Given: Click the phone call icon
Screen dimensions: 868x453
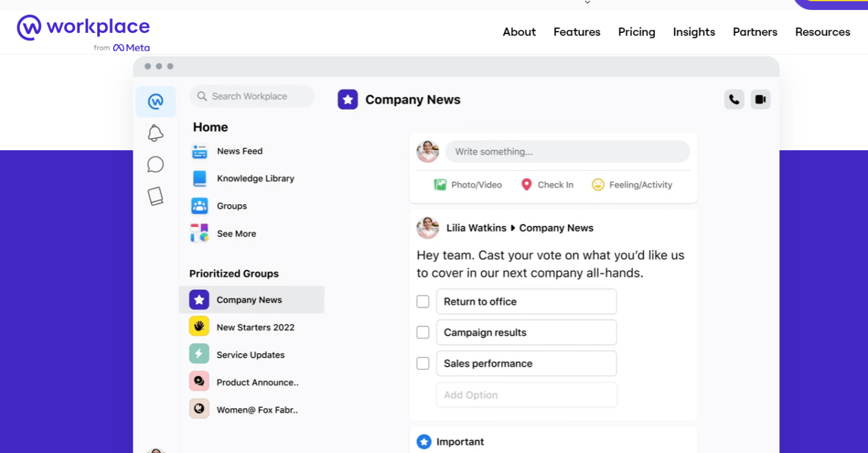Looking at the screenshot, I should (734, 99).
